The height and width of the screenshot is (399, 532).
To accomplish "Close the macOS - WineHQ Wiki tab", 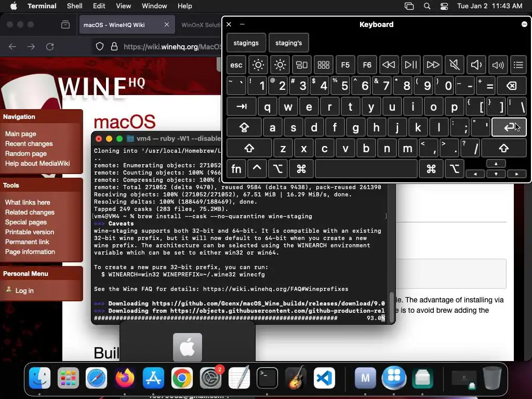I will point(167,24).
